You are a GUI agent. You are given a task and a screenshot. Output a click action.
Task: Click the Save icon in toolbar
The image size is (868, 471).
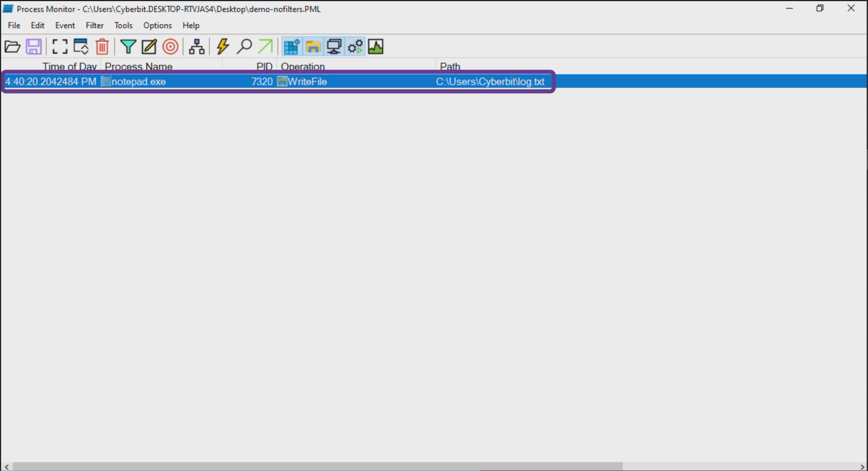[x=34, y=47]
